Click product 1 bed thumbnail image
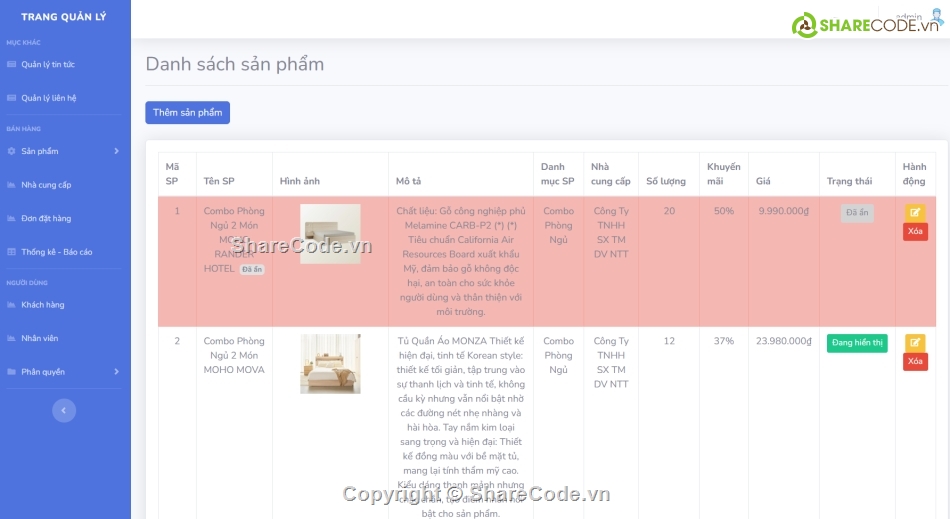 pyautogui.click(x=330, y=234)
